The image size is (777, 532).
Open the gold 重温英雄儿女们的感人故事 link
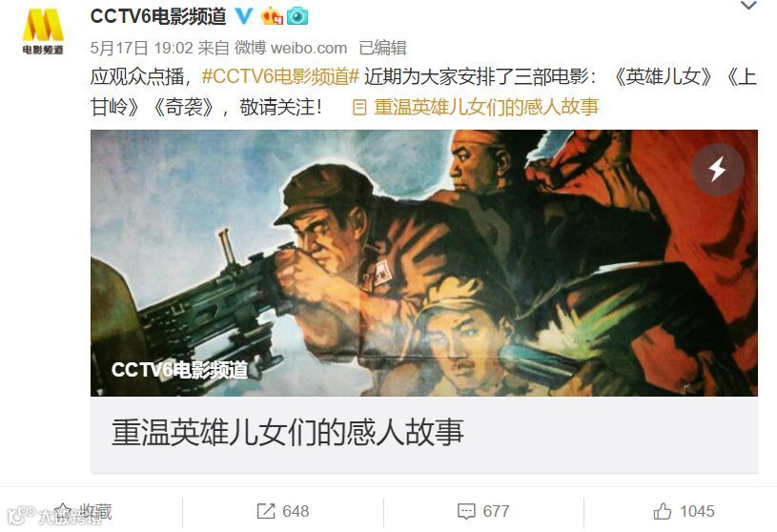pos(486,107)
